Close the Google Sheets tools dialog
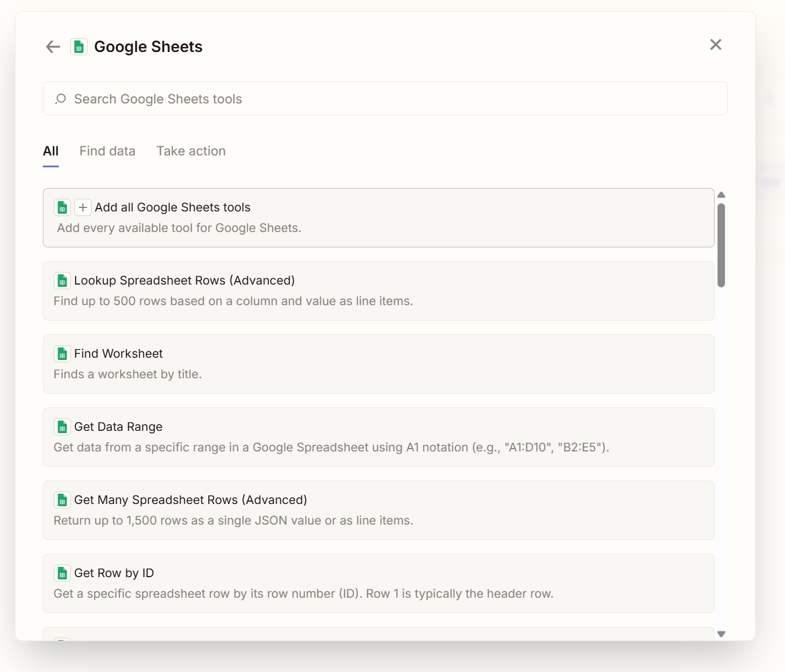 tap(715, 45)
